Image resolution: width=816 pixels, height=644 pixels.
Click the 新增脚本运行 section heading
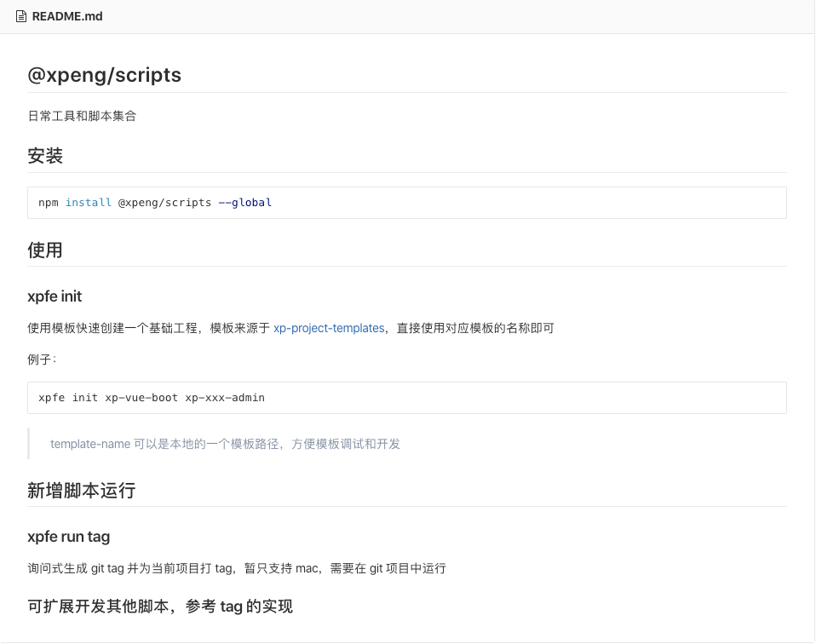[82, 491]
